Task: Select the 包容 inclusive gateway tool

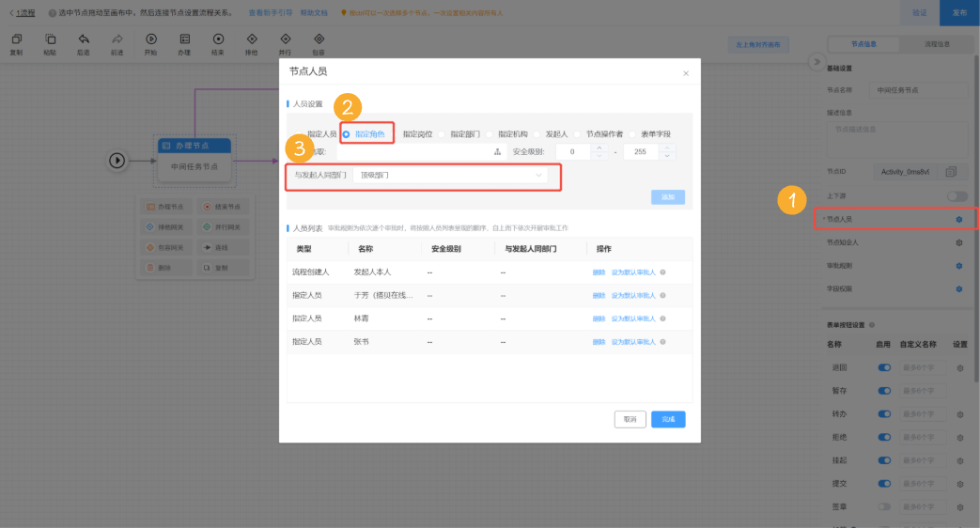Action: [319, 44]
